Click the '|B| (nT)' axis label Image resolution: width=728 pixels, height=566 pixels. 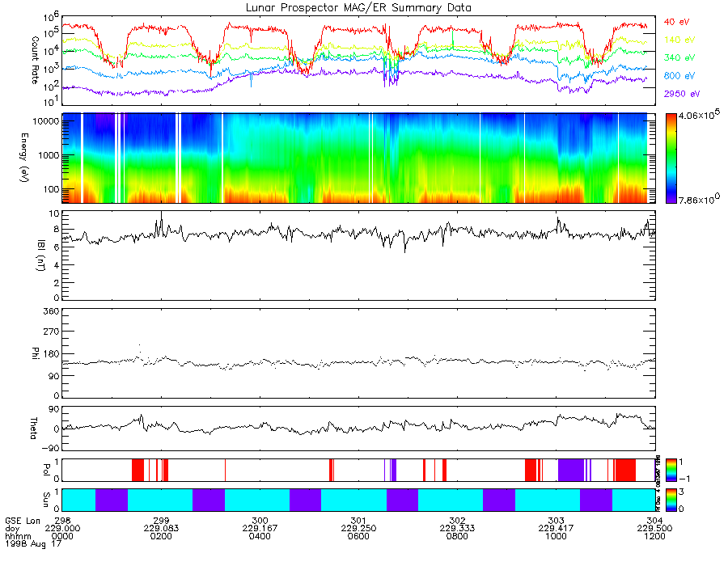(x=40, y=256)
